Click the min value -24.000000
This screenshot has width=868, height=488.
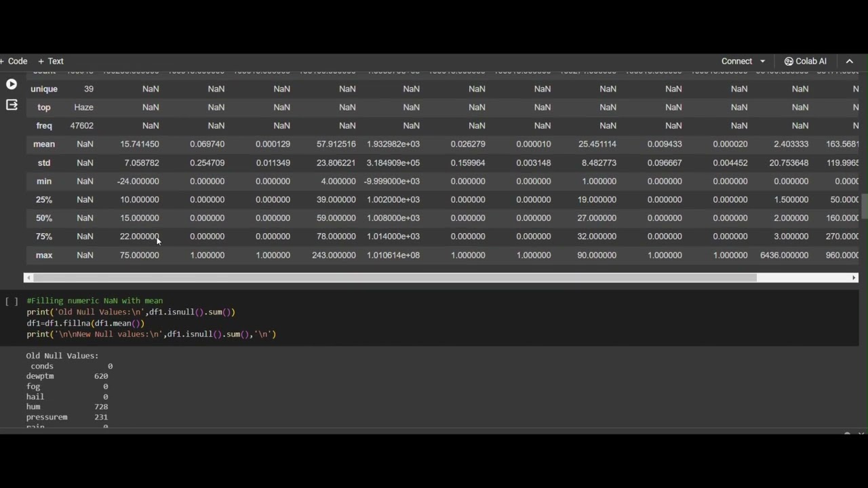(x=138, y=181)
